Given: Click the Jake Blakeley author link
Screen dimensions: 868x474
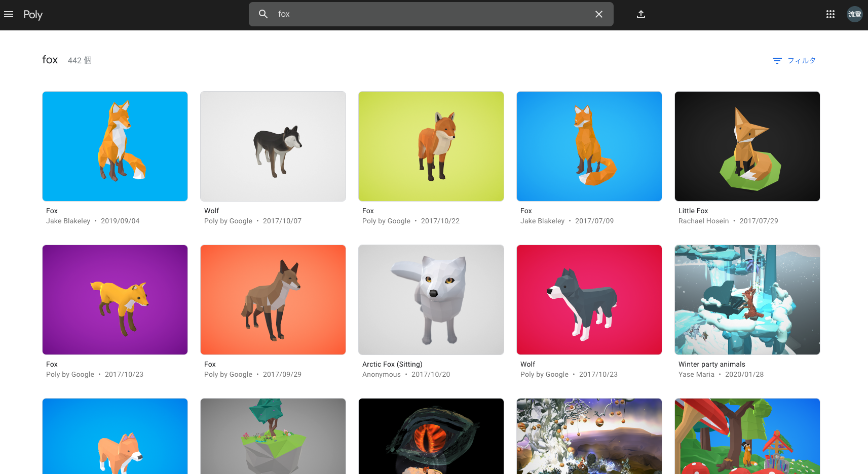Looking at the screenshot, I should coord(68,220).
